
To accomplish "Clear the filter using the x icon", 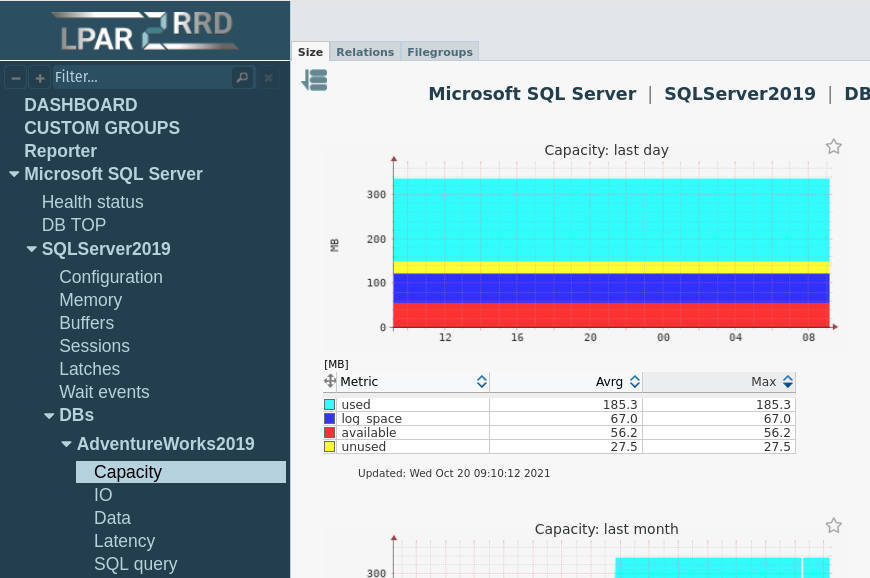I will pyautogui.click(x=268, y=77).
